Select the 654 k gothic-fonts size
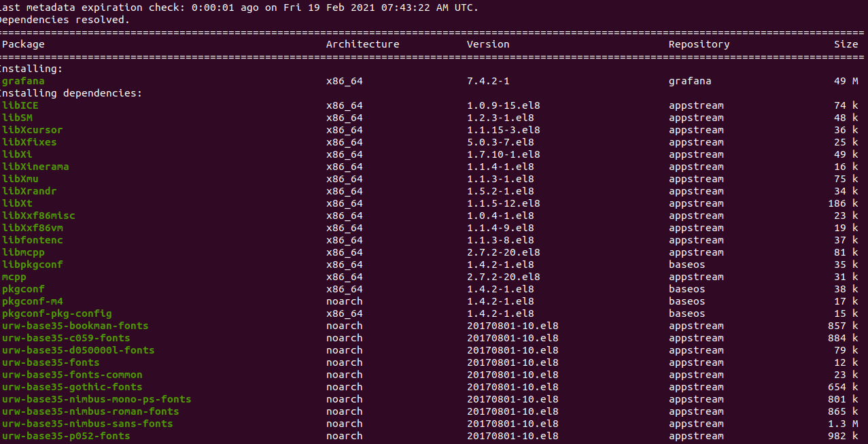 (843, 387)
